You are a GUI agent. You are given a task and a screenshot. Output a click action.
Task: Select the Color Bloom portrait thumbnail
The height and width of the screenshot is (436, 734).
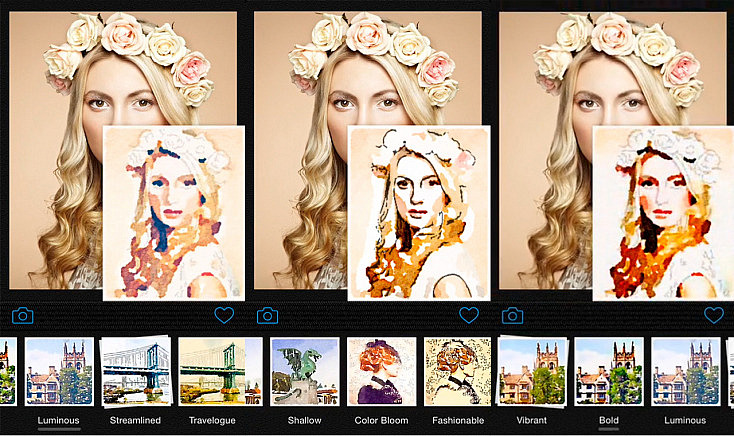382,372
